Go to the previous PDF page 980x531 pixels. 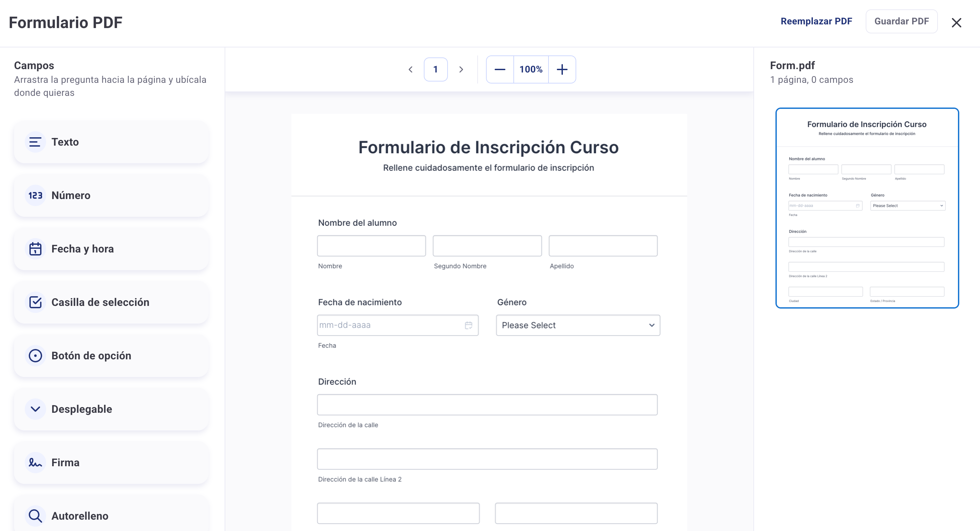[410, 69]
